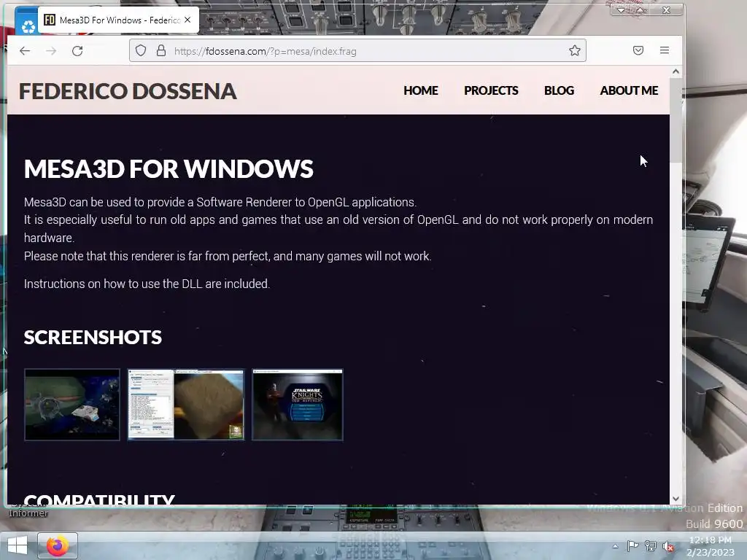Open ABOUT ME in site navigation
The width and height of the screenshot is (747, 560).
tap(629, 90)
